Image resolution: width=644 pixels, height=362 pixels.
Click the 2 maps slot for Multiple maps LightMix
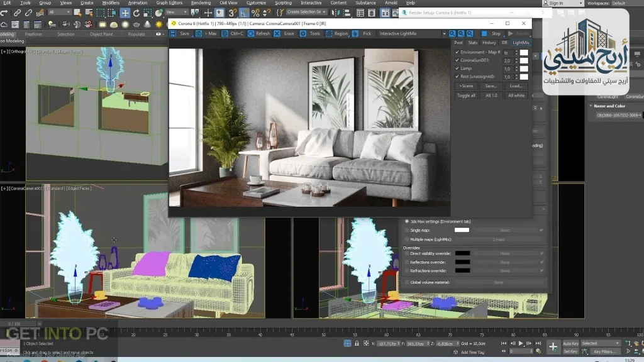tap(499, 239)
